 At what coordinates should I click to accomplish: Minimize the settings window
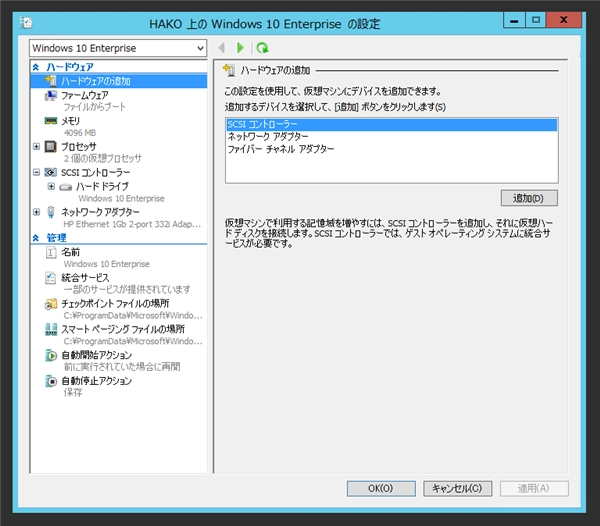(x=514, y=20)
